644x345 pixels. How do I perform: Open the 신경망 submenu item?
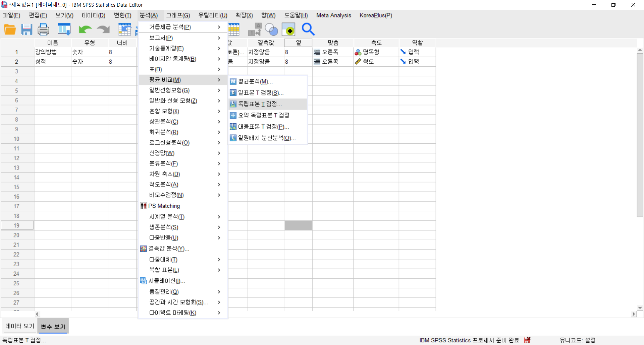click(x=183, y=153)
